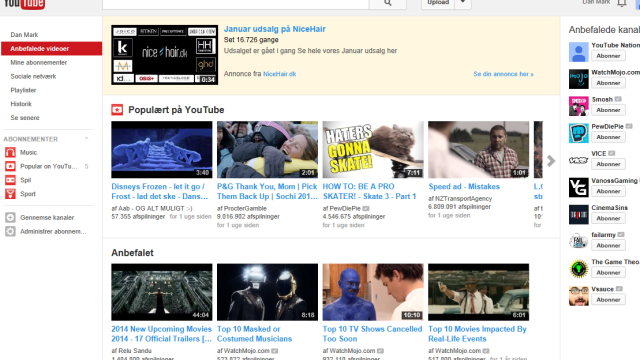This screenshot has width=640, height=360.
Task: Subscribe to The Game Theorists with Abonner
Action: tap(608, 273)
